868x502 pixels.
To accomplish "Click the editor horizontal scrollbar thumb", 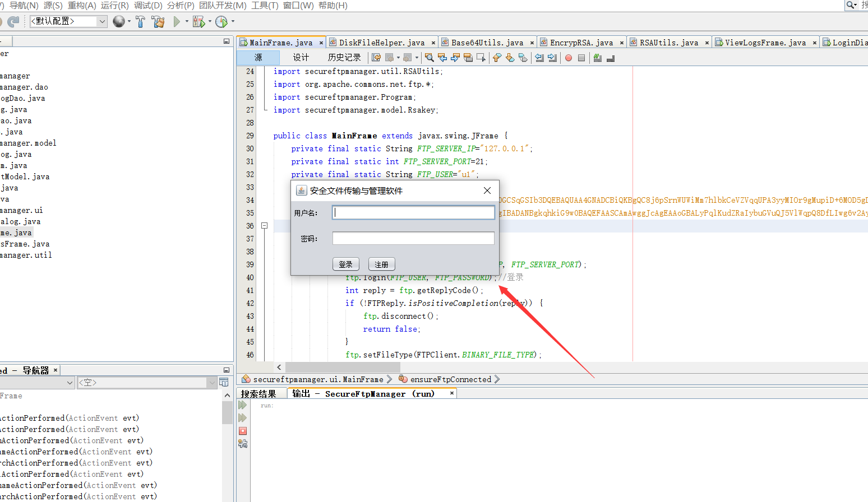I will point(343,367).
